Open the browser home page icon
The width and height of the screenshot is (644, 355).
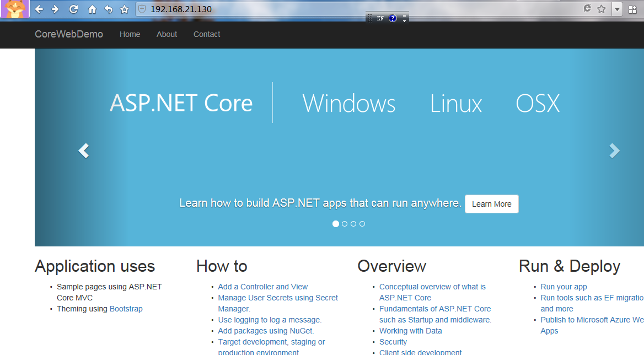pos(93,9)
